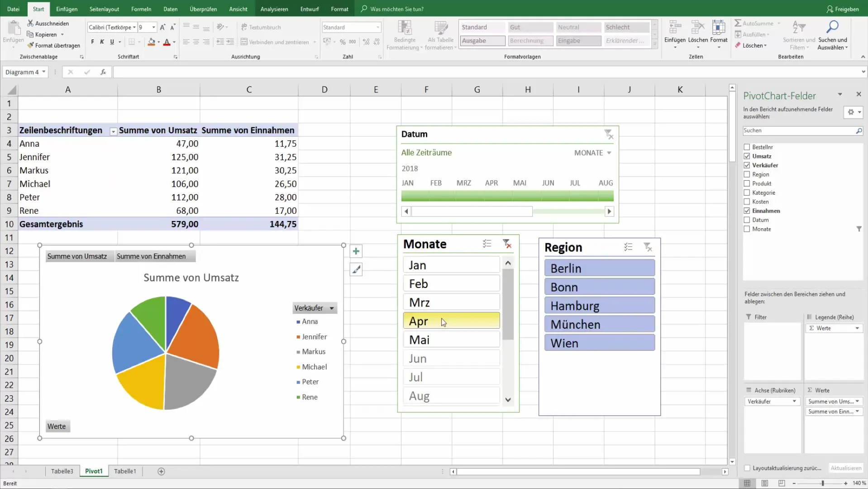Clear filter on Monate slicer
This screenshot has height=489, width=868.
(507, 244)
